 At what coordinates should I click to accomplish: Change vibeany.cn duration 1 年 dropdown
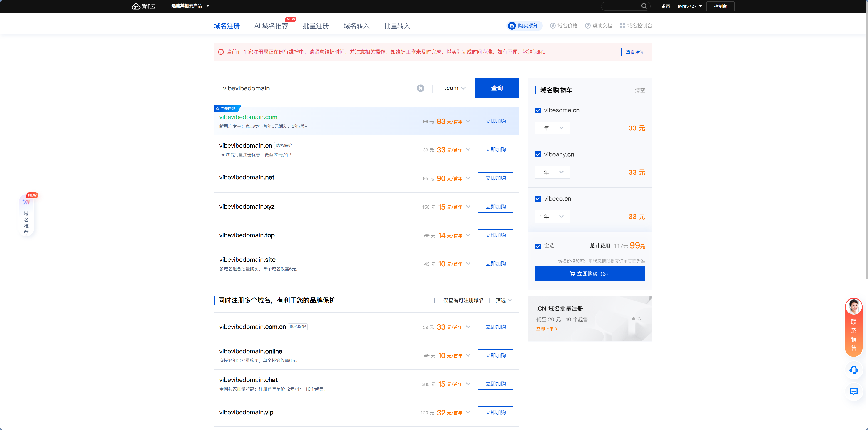552,172
